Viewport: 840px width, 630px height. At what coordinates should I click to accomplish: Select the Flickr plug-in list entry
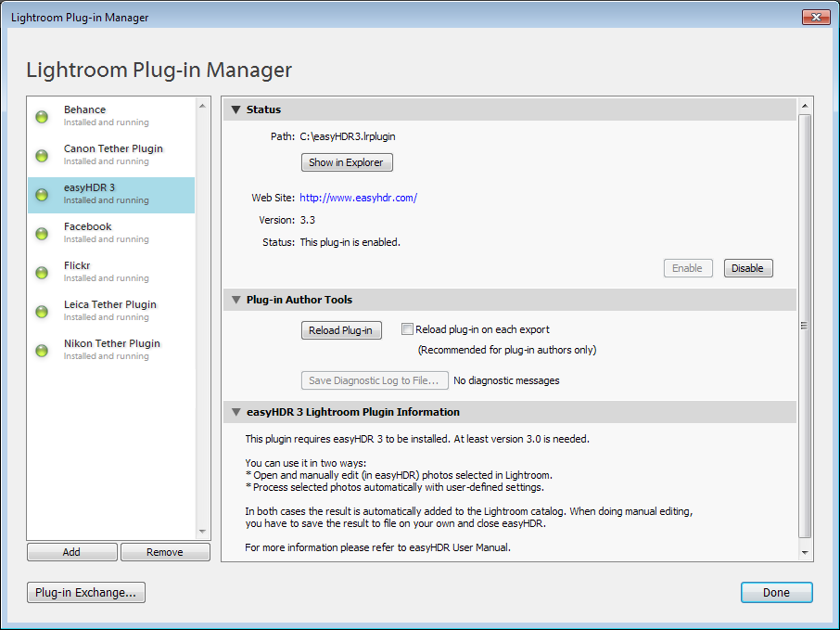[111, 272]
